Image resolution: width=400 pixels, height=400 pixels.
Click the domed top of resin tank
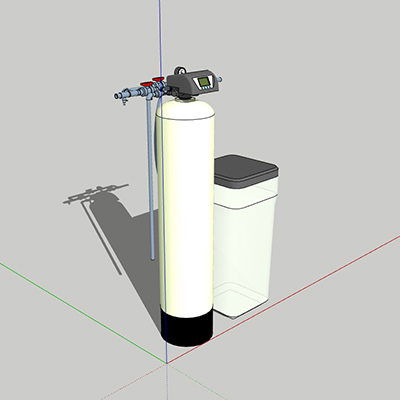click(x=185, y=108)
